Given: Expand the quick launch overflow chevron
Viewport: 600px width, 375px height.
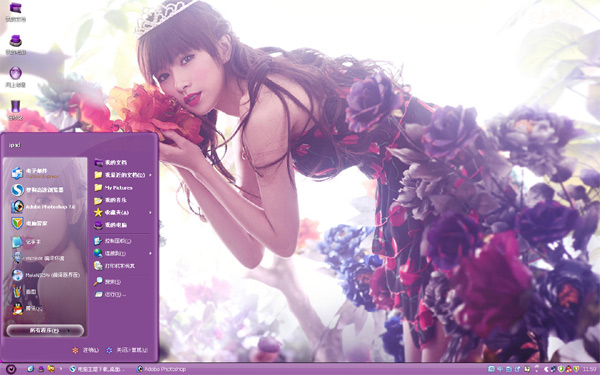Looking at the screenshot, I should [60, 369].
